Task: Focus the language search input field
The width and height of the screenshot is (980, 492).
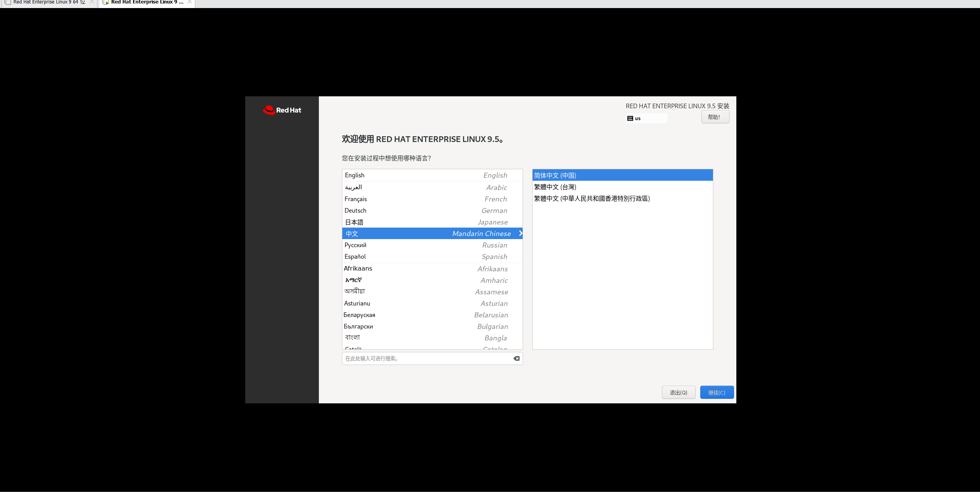Action: [432, 358]
